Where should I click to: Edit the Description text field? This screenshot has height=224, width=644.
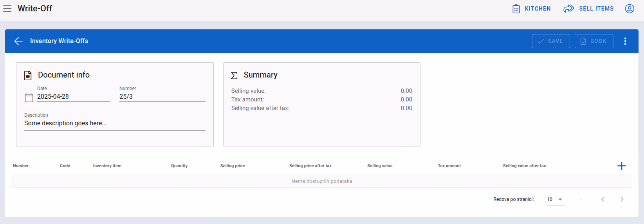pyautogui.click(x=115, y=123)
